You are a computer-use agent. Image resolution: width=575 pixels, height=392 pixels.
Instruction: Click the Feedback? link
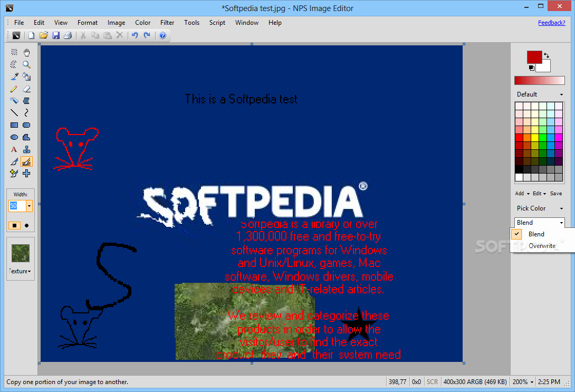552,23
